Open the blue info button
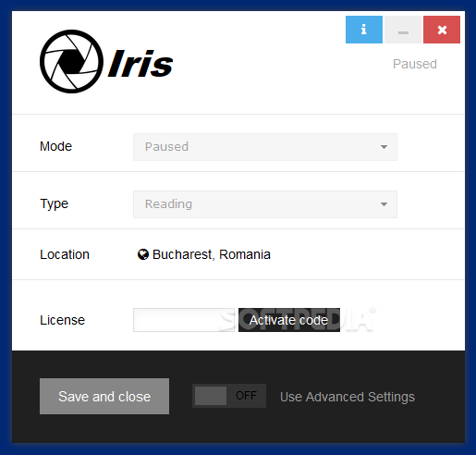 364,30
